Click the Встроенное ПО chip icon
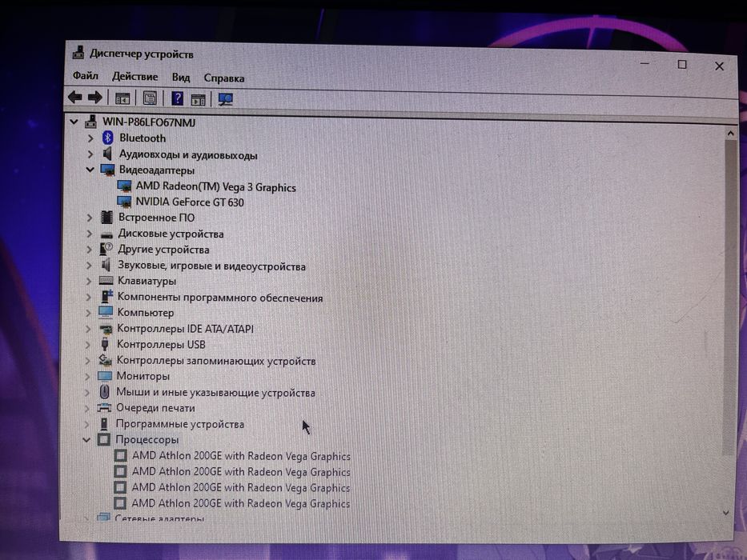Screen dimensions: 747x560 (106, 217)
